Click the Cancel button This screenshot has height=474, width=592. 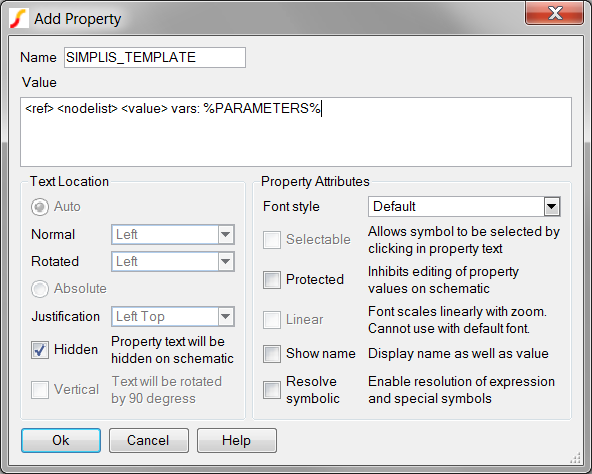pos(149,440)
